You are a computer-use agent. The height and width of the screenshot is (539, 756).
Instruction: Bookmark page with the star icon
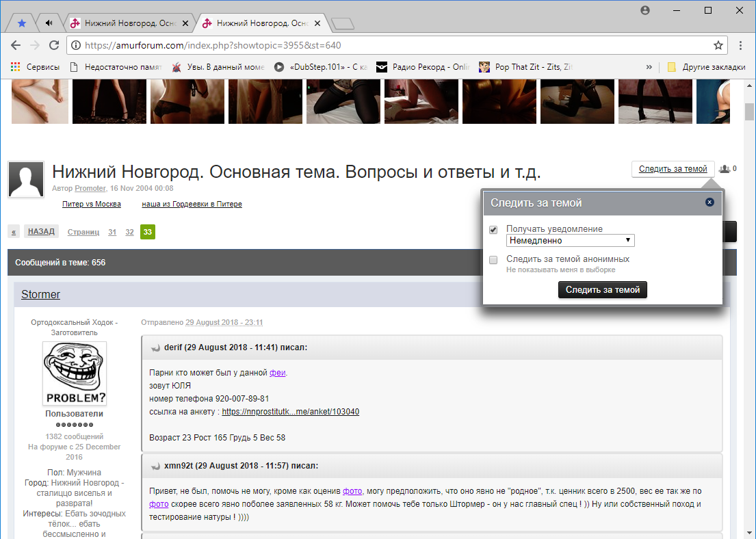tap(718, 46)
